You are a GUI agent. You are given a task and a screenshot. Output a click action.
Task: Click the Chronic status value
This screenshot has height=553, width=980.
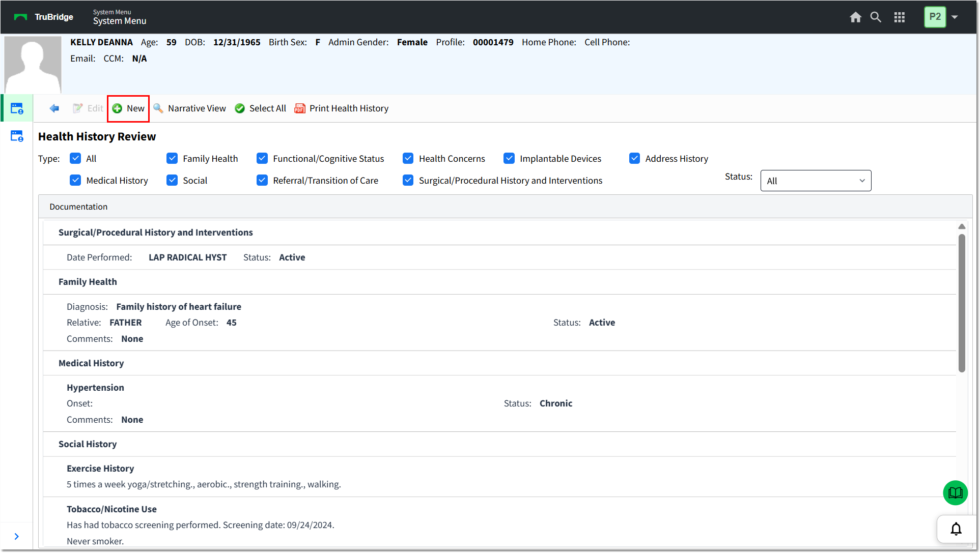tap(555, 403)
